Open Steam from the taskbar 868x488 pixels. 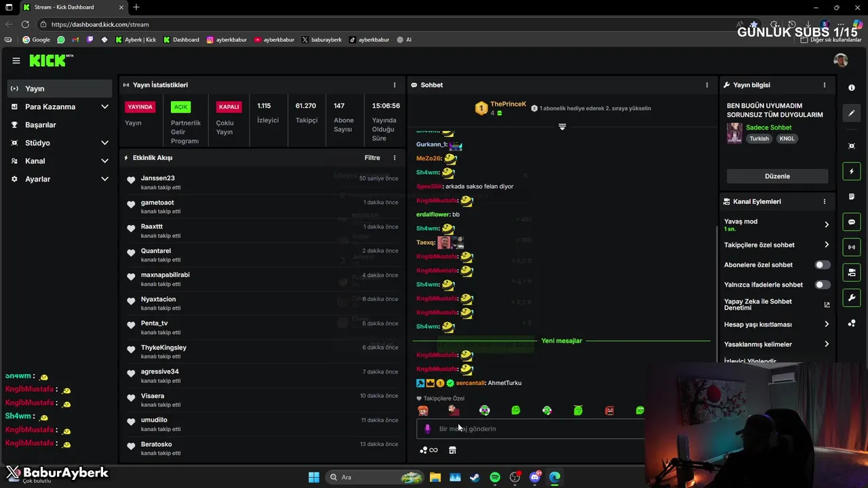click(x=475, y=477)
